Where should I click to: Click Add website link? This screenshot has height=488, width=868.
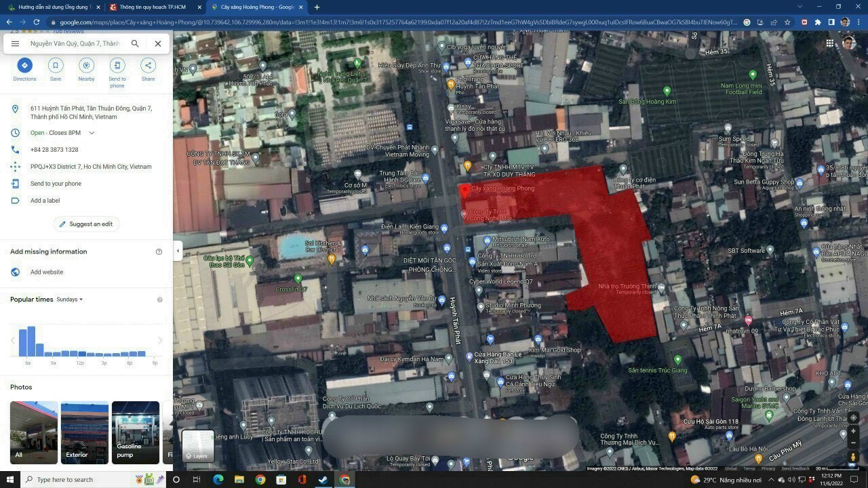coord(47,272)
